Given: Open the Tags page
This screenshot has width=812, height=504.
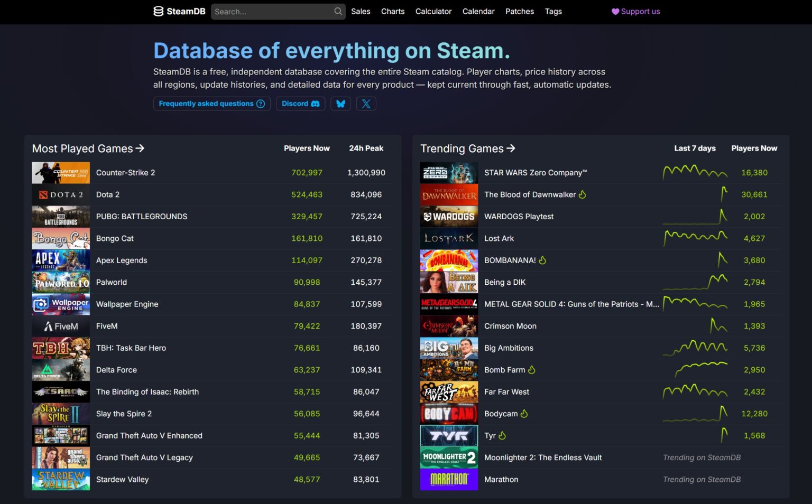Looking at the screenshot, I should [553, 11].
